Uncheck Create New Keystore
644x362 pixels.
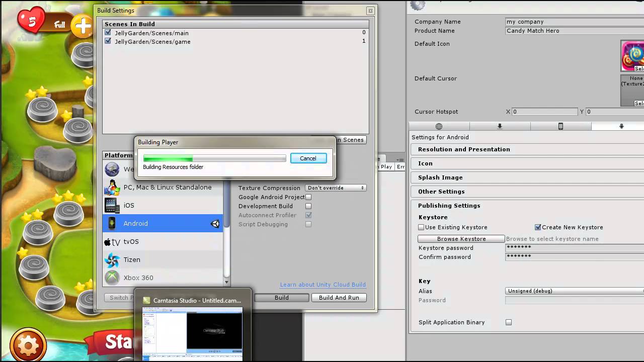(538, 227)
